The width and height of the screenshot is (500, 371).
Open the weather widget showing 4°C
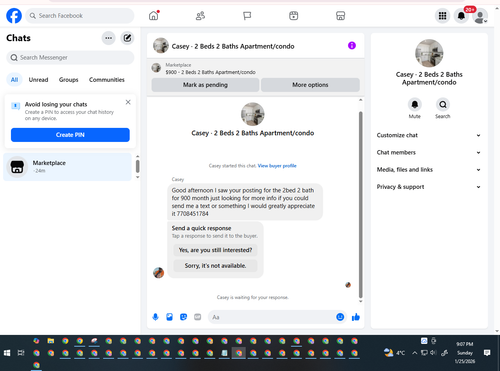[394, 353]
